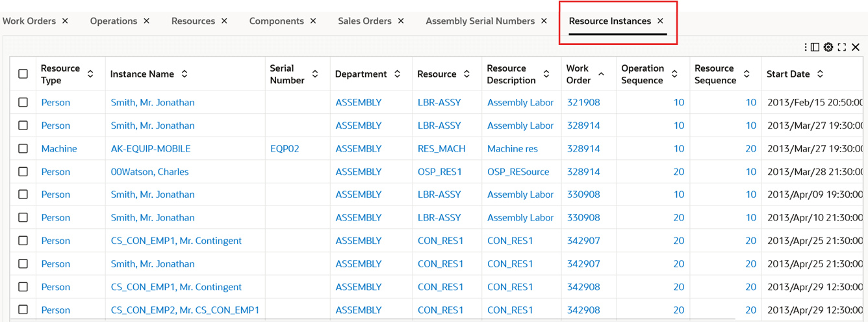Sort by the Resource Description column
Viewport: 868px width, 322px height.
pos(546,74)
